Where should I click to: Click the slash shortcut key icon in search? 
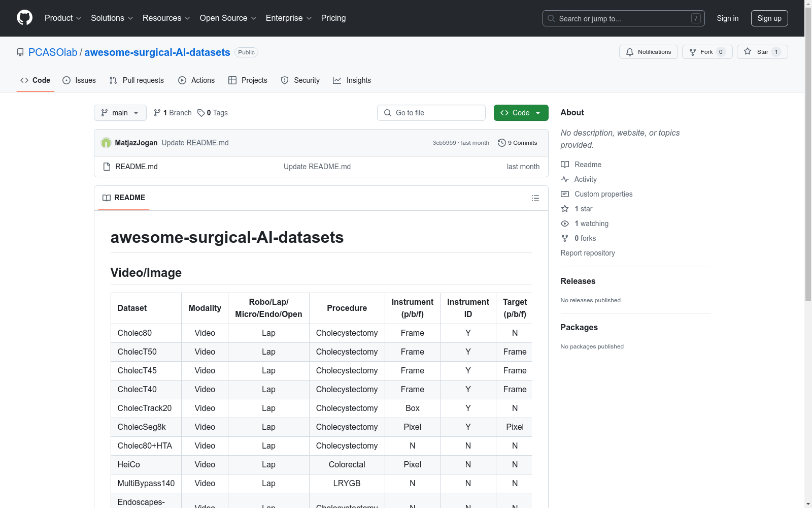coord(696,18)
